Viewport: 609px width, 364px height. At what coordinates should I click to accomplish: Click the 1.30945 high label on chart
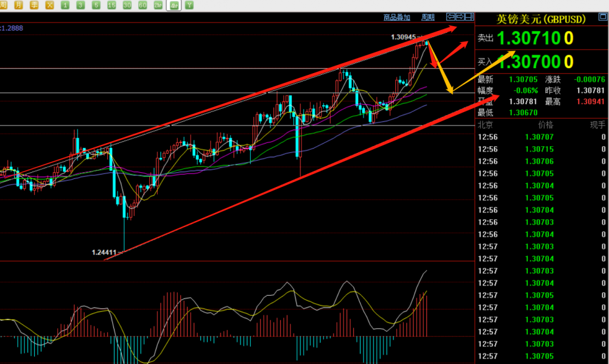pos(403,37)
